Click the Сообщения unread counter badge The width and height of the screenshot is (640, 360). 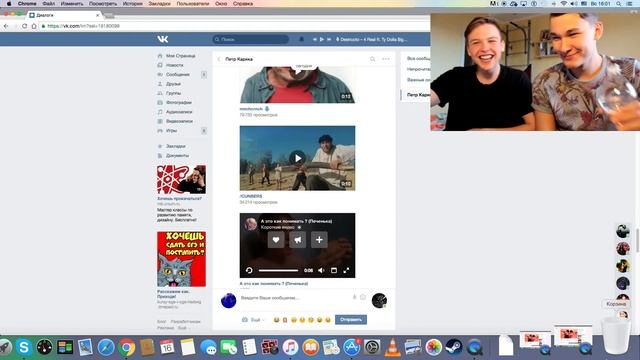coord(204,75)
